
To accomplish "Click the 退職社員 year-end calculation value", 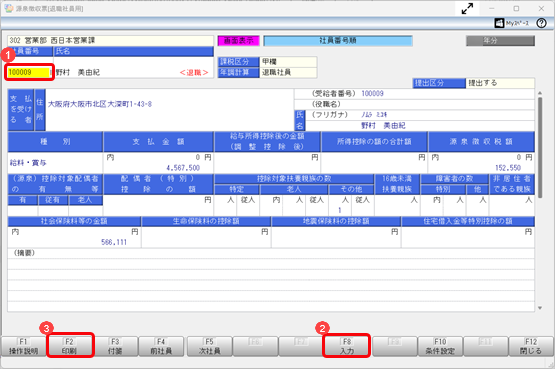I will pyautogui.click(x=288, y=73).
